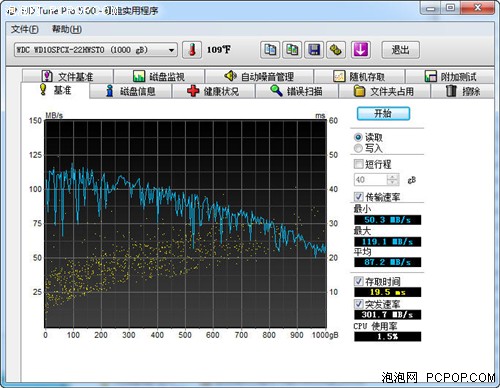This screenshot has width=500, height=388.
Task: Toggle the 传输速率 checkbox
Action: point(358,197)
